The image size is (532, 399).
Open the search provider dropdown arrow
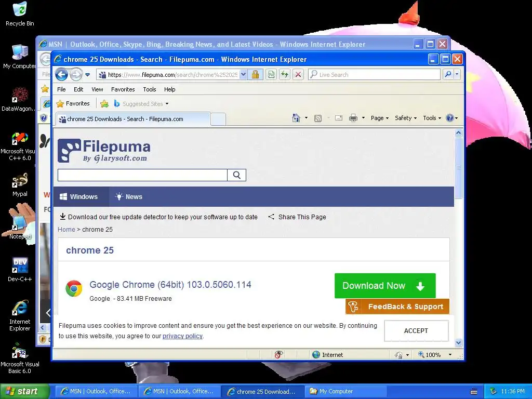pos(457,74)
